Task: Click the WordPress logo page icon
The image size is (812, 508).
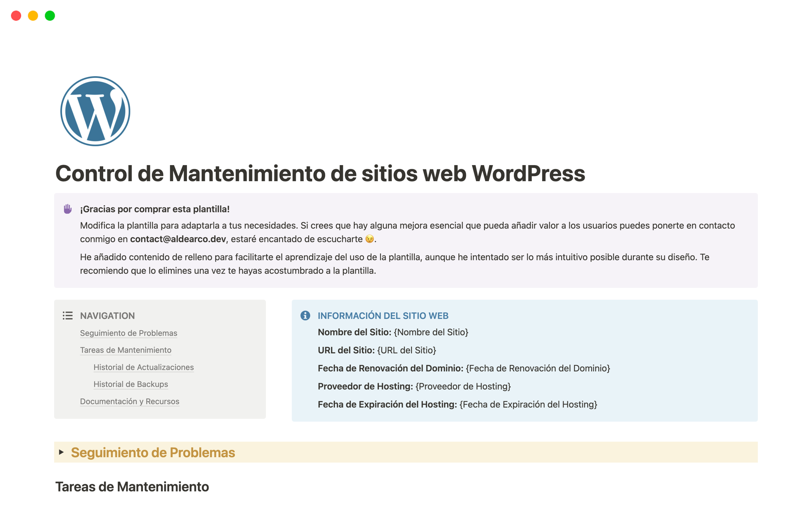Action: point(95,111)
